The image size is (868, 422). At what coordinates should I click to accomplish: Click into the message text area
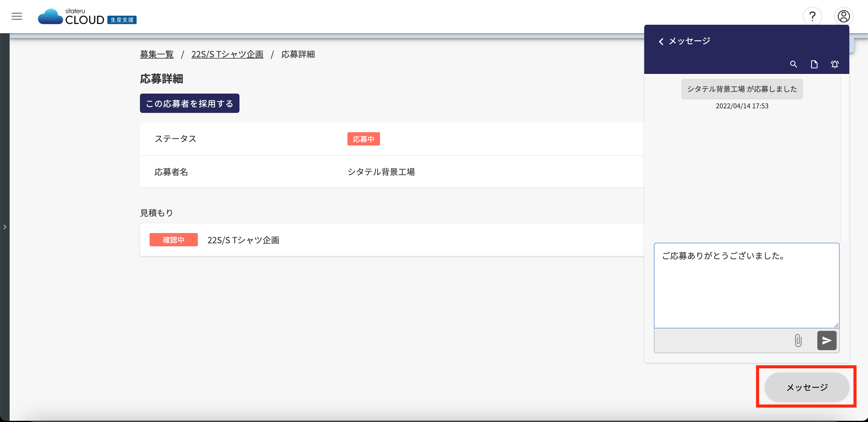tap(746, 285)
